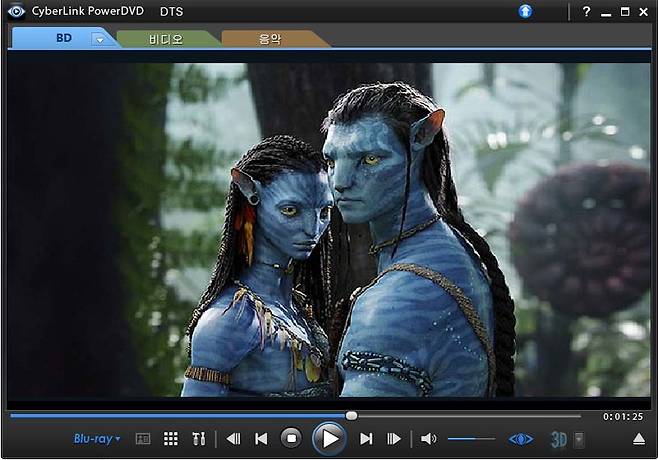Eject the disc
The image size is (658, 460).
click(639, 439)
